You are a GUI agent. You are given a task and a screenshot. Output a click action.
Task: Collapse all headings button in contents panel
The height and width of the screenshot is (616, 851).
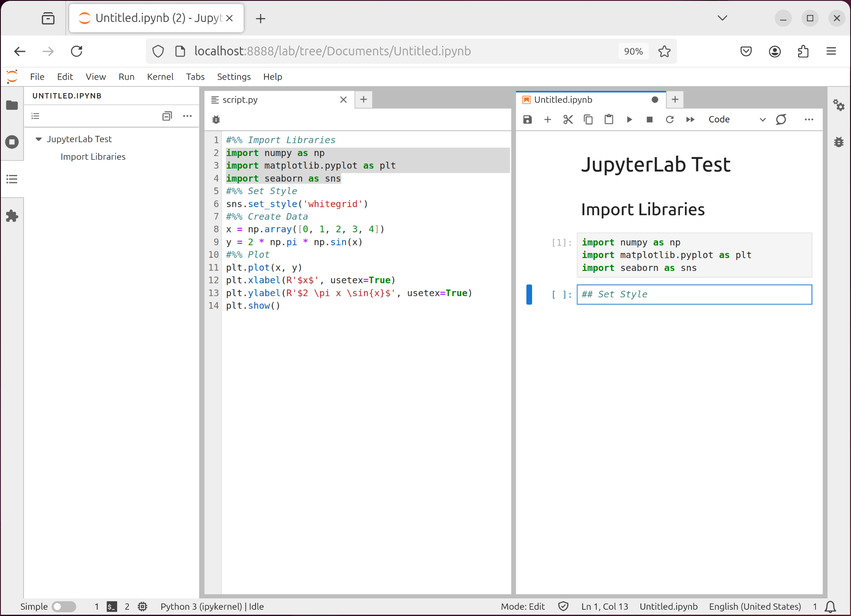(167, 116)
